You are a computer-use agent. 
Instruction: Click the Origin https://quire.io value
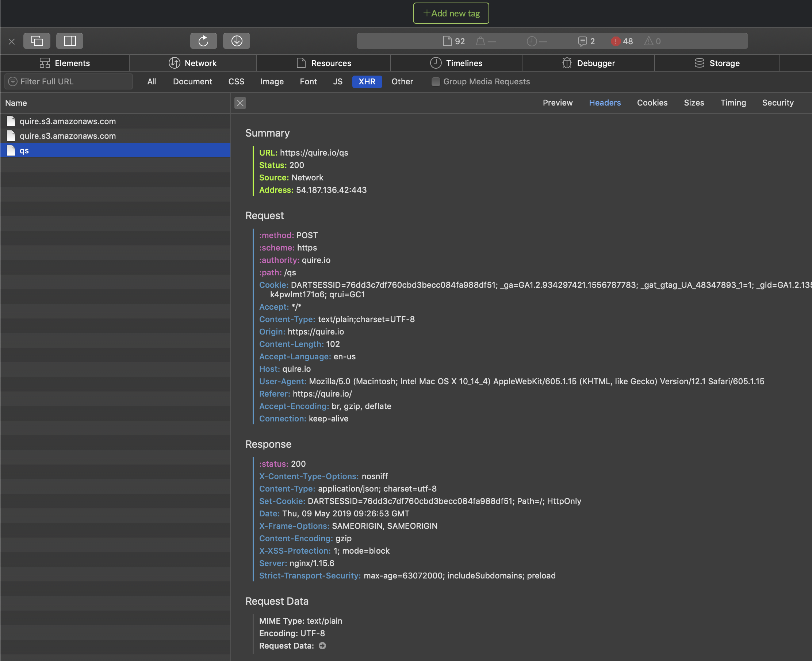pos(315,332)
